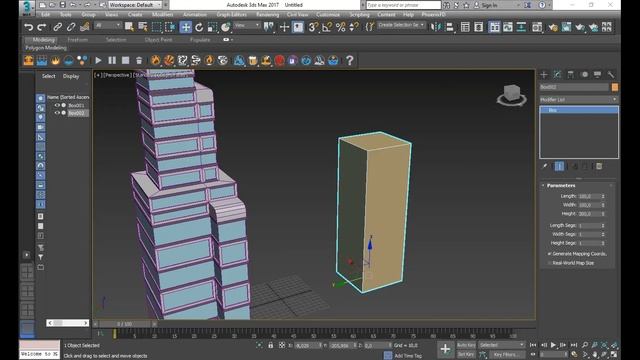Click the Auto Key button
640x360 pixels.
pos(466,345)
